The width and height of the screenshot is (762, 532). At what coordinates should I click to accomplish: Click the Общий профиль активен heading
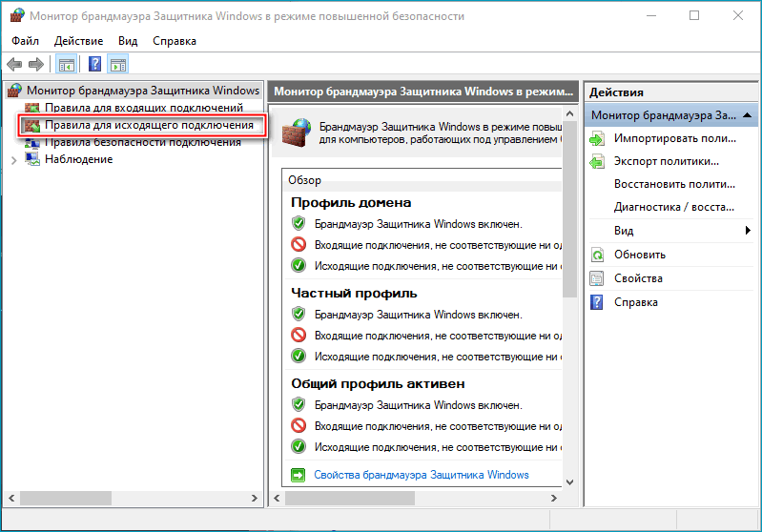(x=378, y=384)
